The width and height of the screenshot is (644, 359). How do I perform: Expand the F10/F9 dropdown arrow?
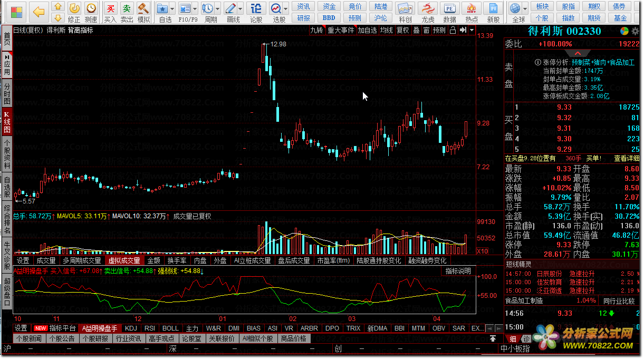pyautogui.click(x=194, y=8)
